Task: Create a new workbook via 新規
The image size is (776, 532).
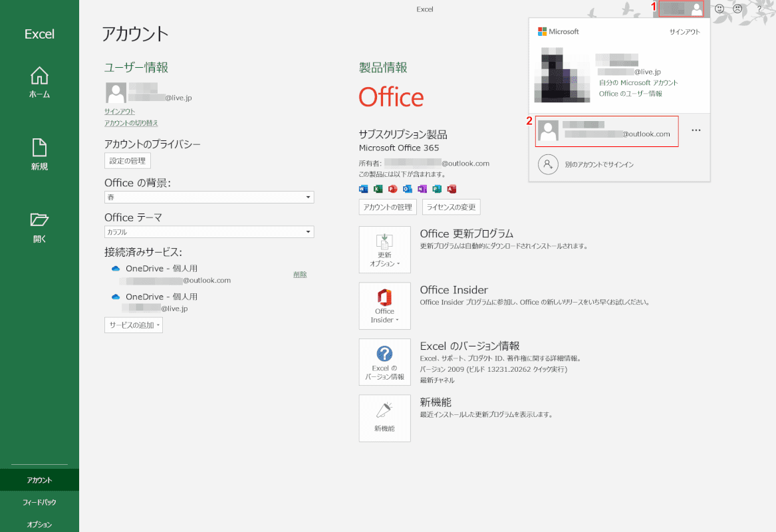Action: (39, 155)
